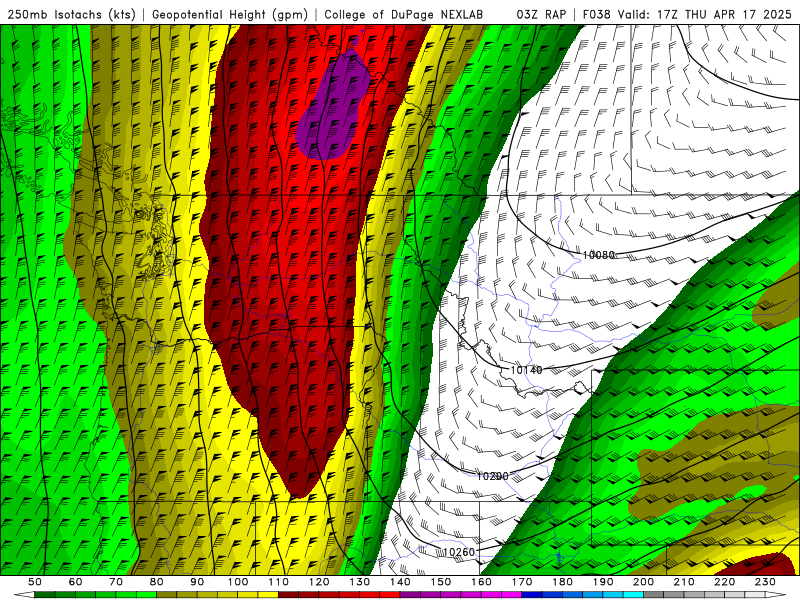Click the 80 value on the color scale
Screen dimensions: 800x600
click(x=157, y=582)
